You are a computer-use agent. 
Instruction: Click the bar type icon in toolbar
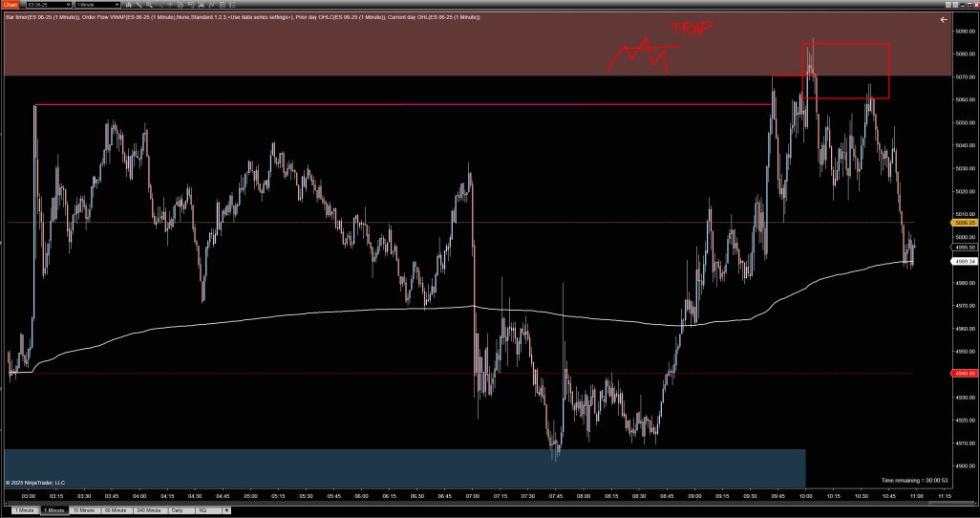click(128, 5)
